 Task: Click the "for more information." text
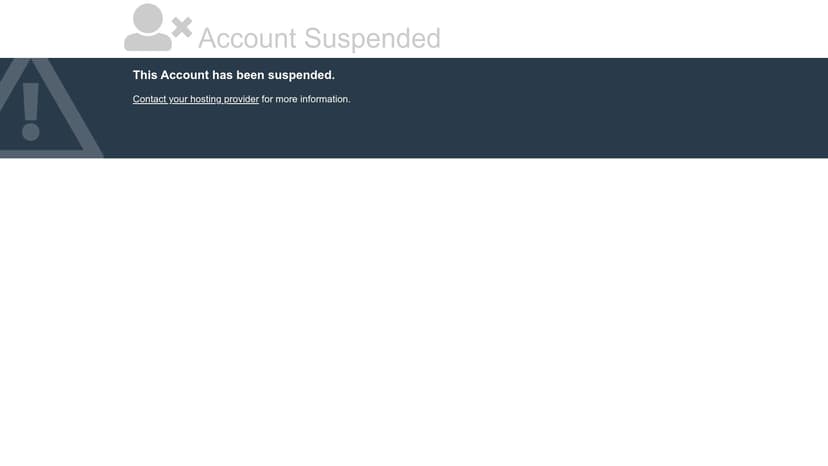[x=306, y=99]
